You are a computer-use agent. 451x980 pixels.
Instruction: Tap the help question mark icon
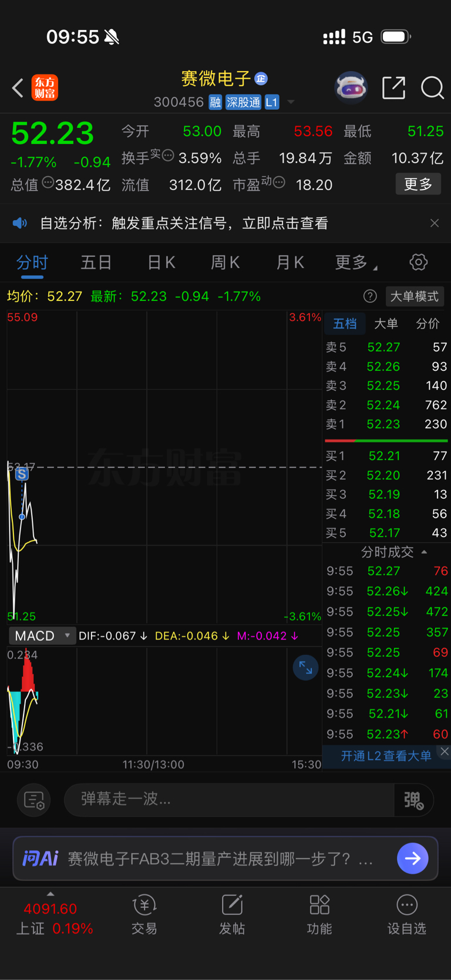(x=370, y=296)
